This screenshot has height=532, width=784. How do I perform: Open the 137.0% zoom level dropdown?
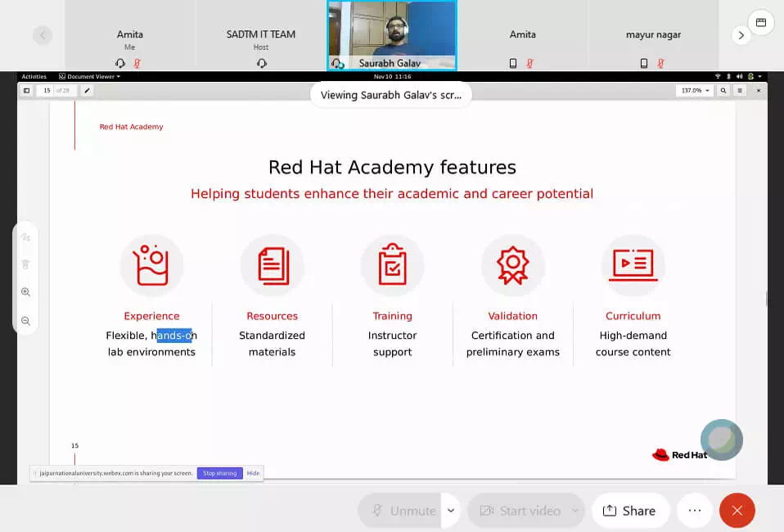pos(695,91)
